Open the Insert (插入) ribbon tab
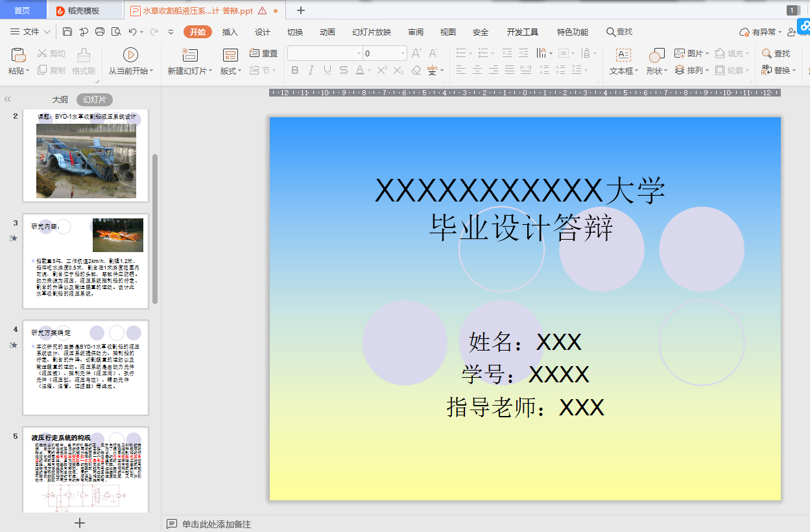This screenshot has height=532, width=810. tap(230, 32)
